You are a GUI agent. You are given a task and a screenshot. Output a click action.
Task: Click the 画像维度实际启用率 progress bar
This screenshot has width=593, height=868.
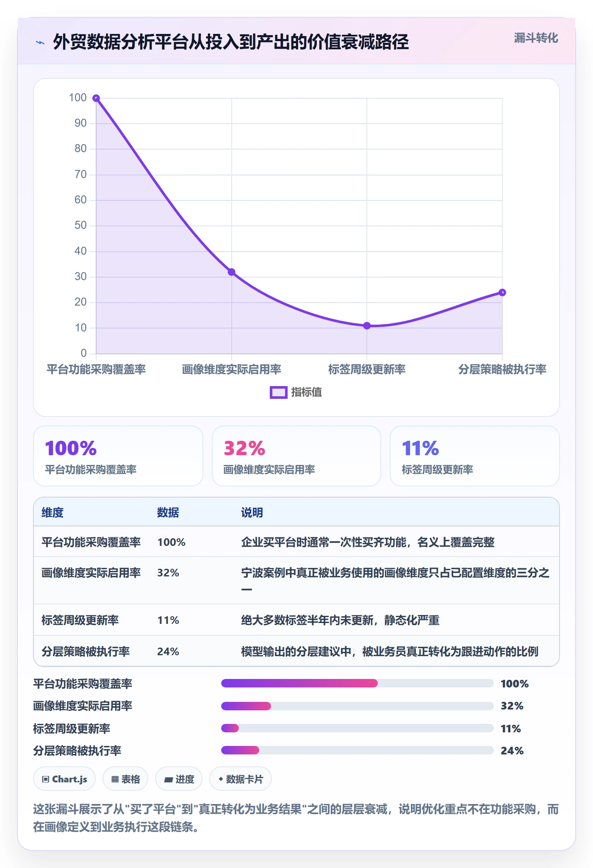click(x=357, y=706)
